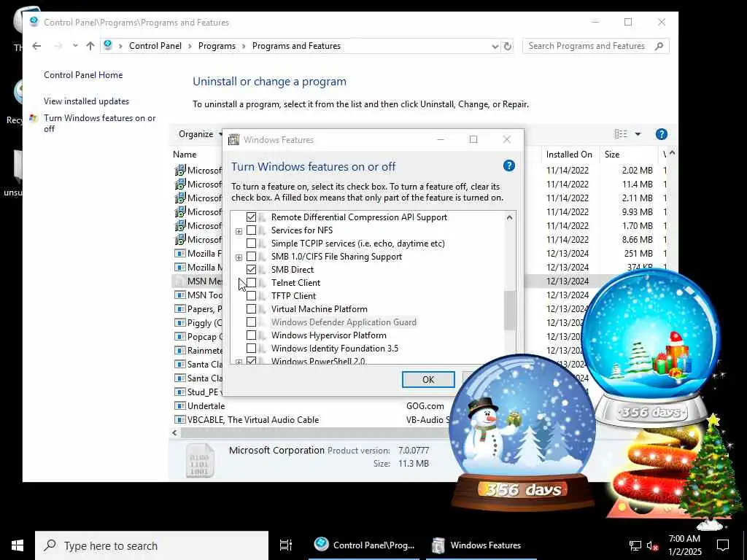This screenshot has height=560, width=747.
Task: Sort by the Installed On column
Action: tap(569, 155)
